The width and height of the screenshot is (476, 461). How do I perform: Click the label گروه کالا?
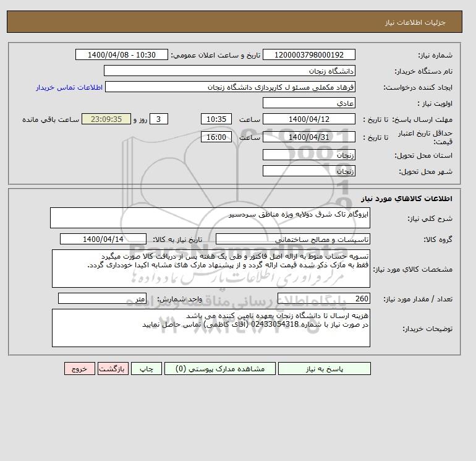pos(438,239)
